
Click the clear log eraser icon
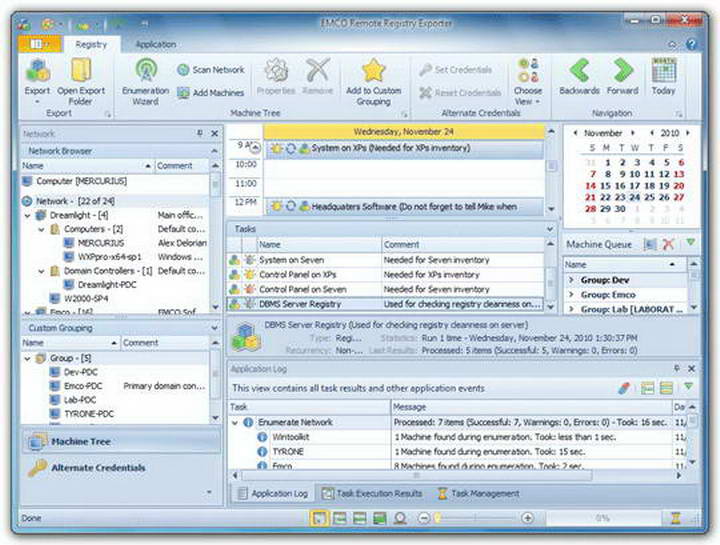[624, 388]
